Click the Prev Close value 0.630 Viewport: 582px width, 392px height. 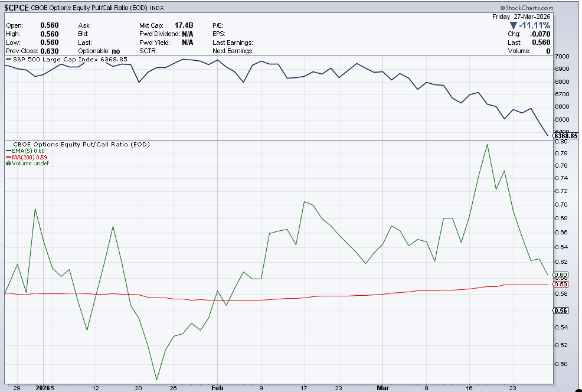50,51
